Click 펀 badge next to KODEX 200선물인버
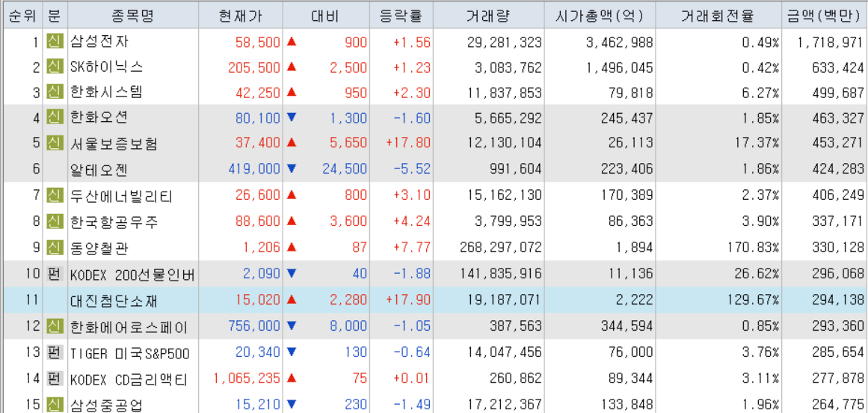Screen dimensions: 868x413 55,273
